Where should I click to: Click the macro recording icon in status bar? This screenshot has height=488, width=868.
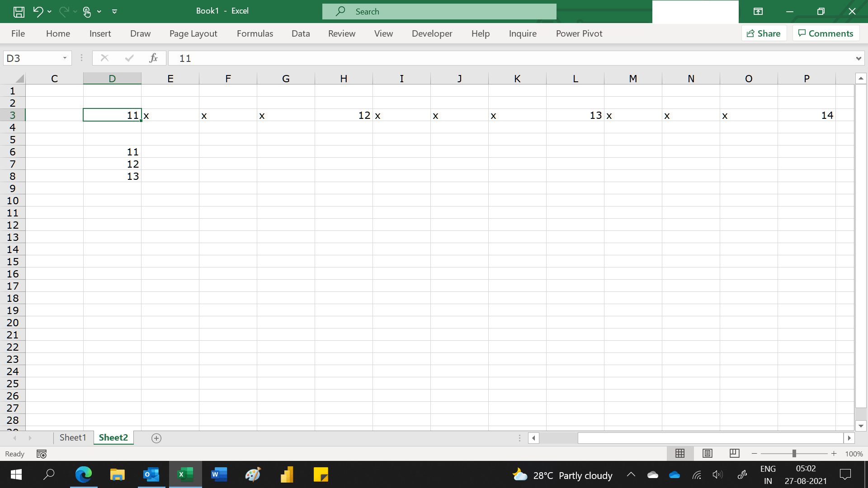click(42, 454)
